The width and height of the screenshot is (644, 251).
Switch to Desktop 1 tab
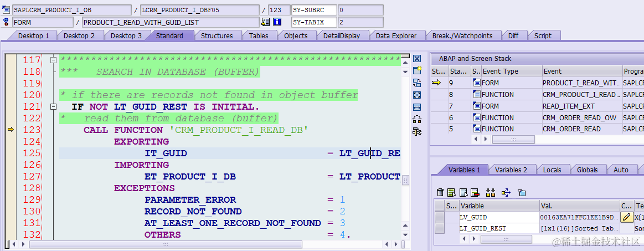34,36
